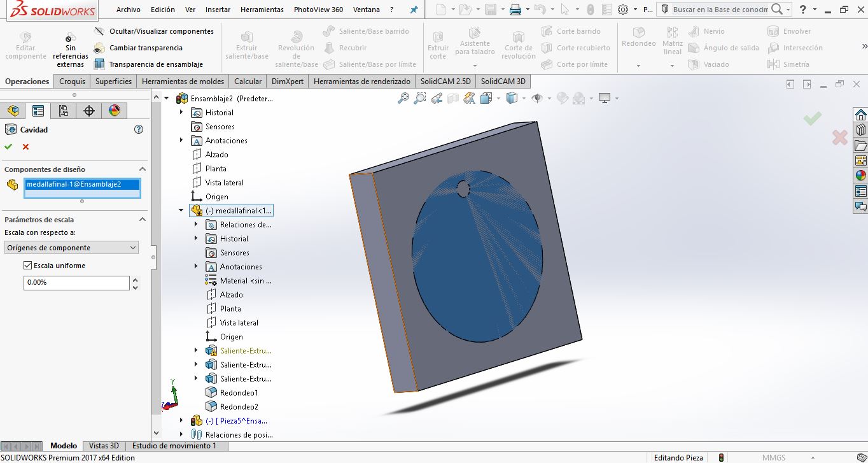Viewport: 868px width, 463px height.
Task: Open the SOLIDWORKS Resources home task pane tab
Action: pos(860,115)
